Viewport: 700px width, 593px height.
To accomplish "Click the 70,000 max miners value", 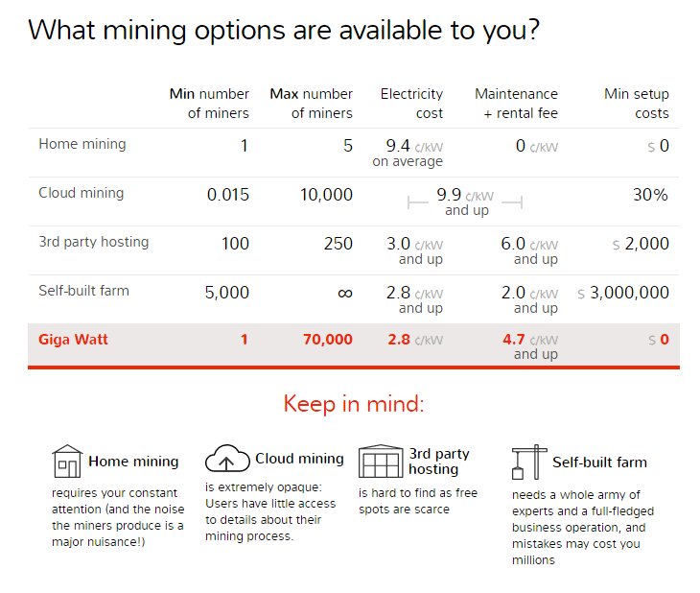I will (328, 339).
